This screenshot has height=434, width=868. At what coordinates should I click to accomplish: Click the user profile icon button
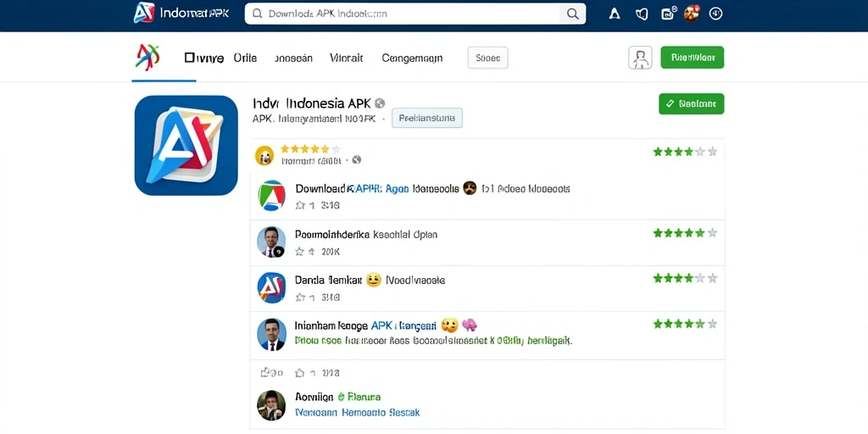click(x=641, y=58)
